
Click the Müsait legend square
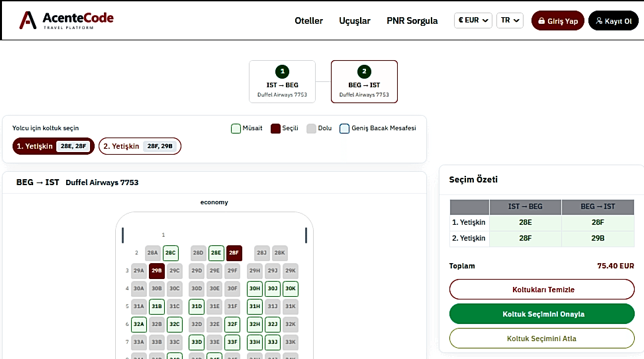coord(236,128)
